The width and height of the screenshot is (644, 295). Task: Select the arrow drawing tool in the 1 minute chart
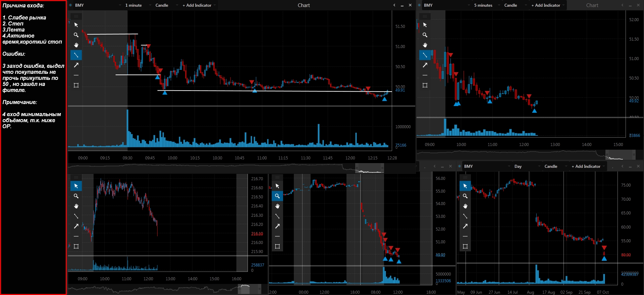(76, 65)
